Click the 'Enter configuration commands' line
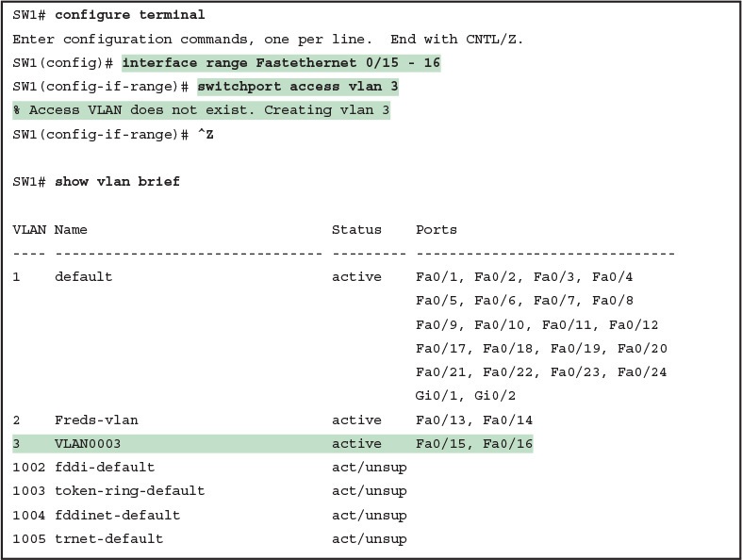This screenshot has width=742, height=560. 268,40
